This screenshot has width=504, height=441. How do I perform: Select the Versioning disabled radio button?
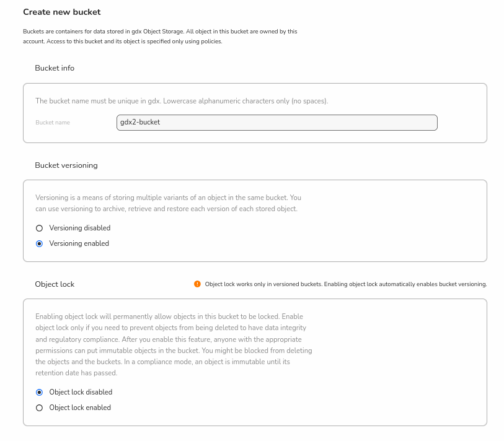[x=40, y=228]
